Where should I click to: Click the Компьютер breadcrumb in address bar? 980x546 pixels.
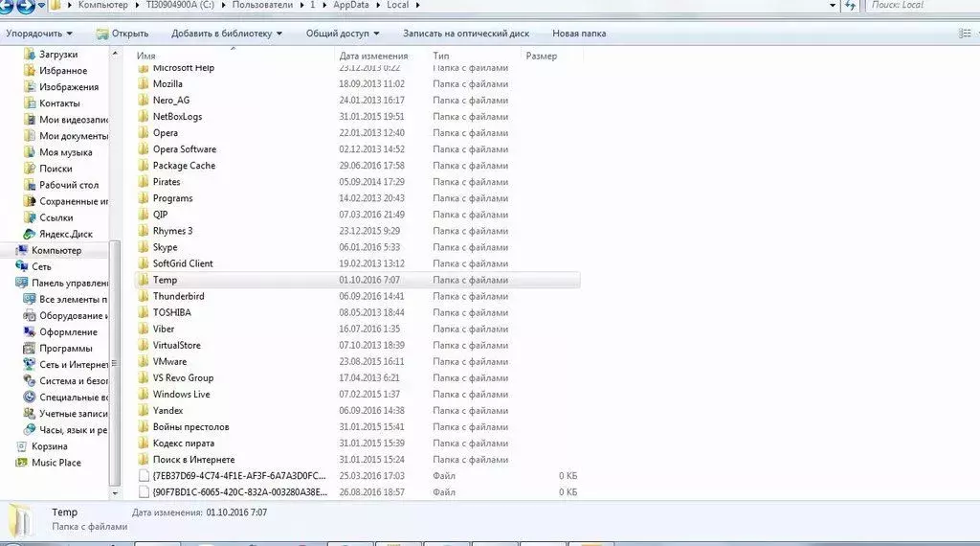[103, 5]
